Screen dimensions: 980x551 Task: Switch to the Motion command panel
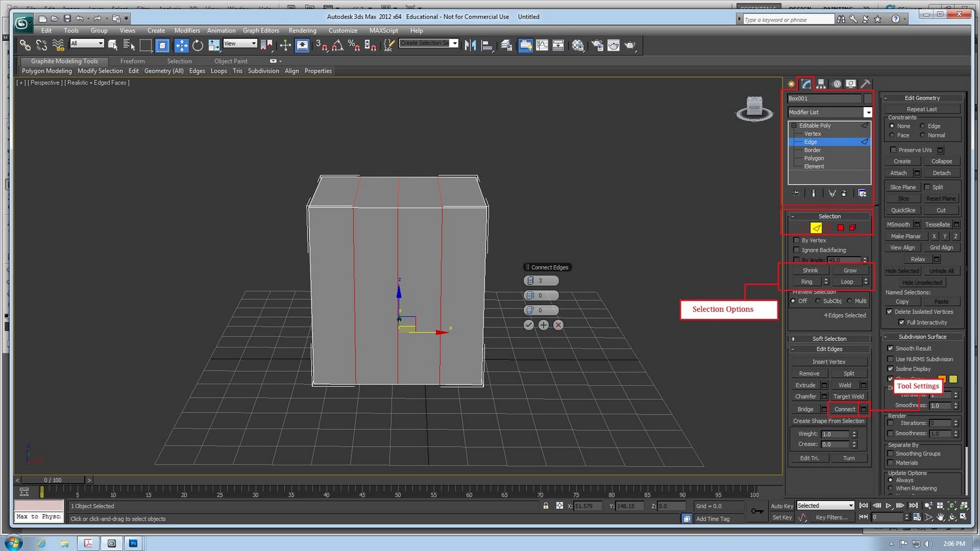click(x=836, y=84)
